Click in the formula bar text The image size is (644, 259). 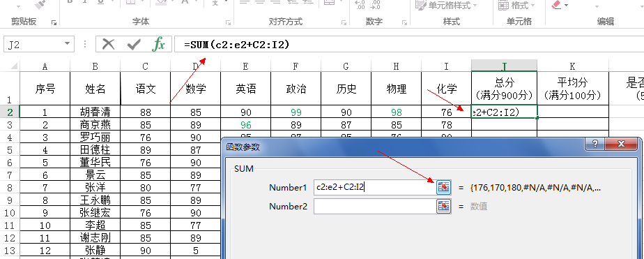point(236,45)
